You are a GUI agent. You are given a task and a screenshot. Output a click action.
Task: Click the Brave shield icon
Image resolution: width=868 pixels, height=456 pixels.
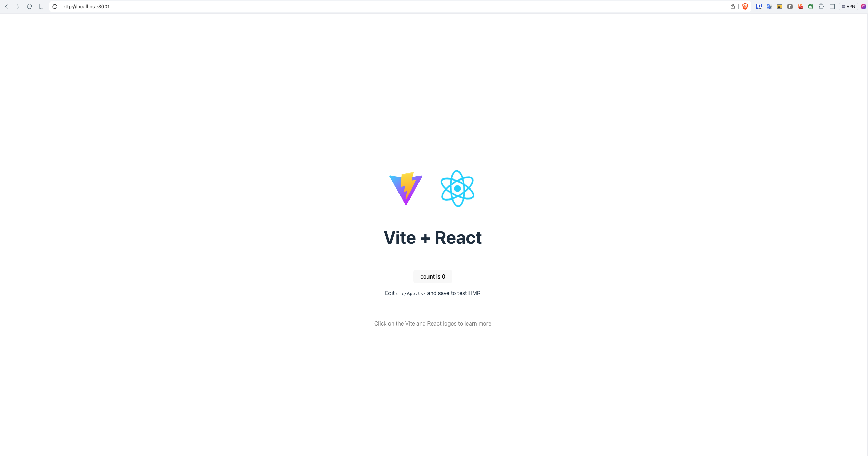click(745, 6)
